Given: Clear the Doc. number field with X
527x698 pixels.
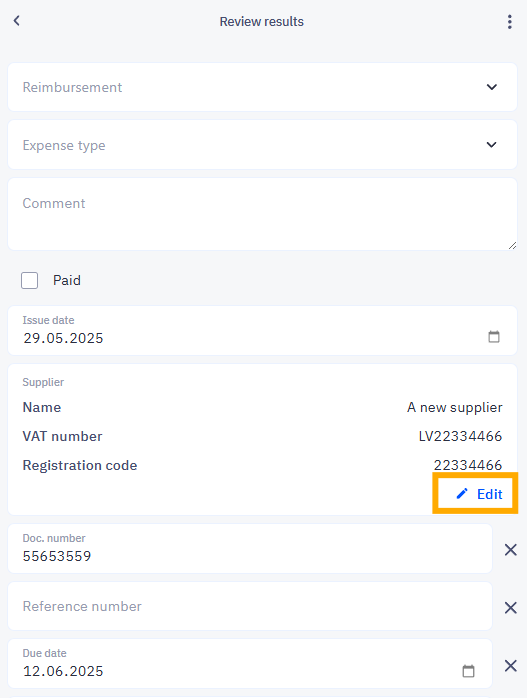Looking at the screenshot, I should point(511,550).
